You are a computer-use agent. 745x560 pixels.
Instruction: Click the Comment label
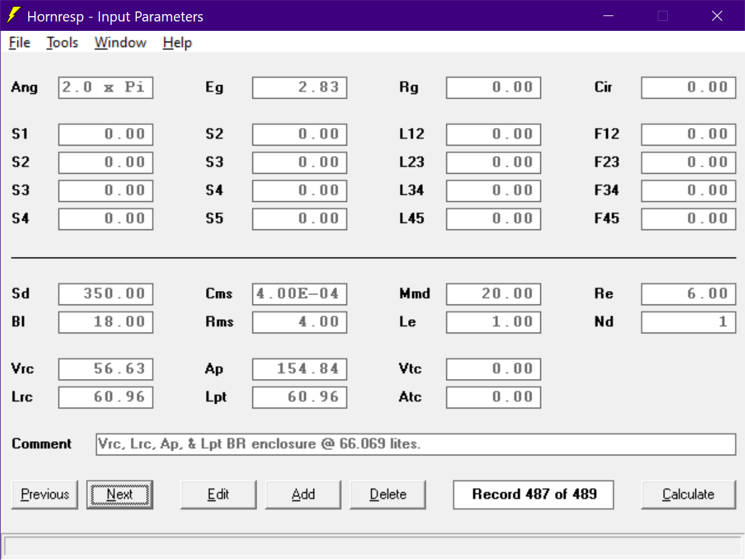tap(42, 444)
